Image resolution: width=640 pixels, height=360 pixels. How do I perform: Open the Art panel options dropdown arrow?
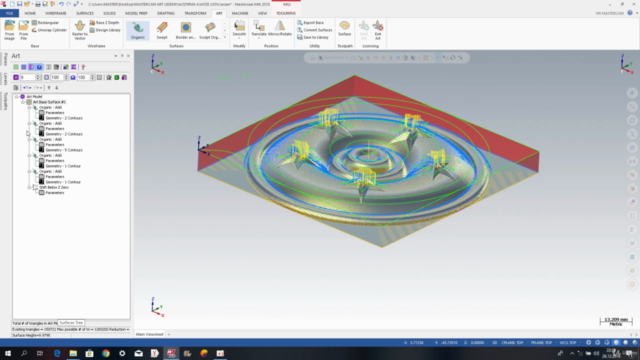point(116,56)
